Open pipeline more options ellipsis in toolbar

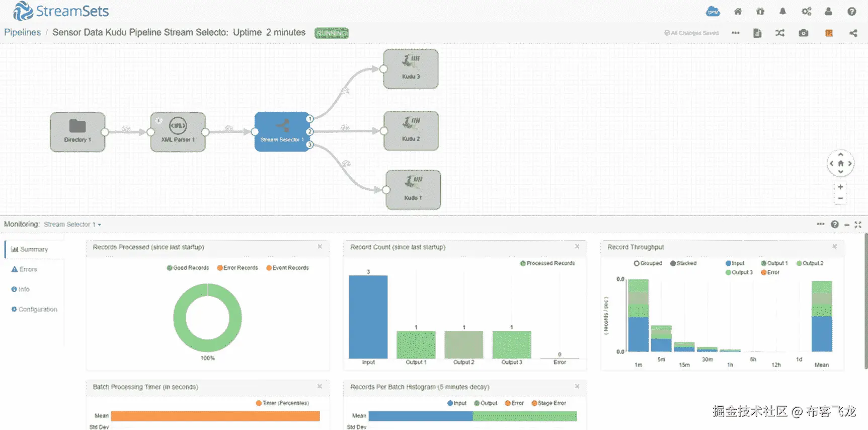(736, 33)
